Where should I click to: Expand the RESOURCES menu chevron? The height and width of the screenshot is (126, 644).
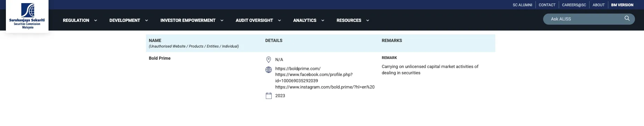368,20
